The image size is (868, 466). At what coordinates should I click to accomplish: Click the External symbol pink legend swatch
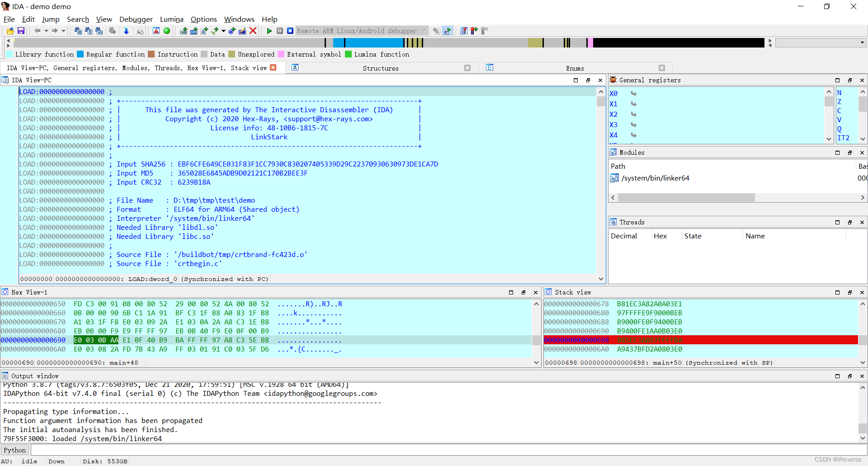(281, 54)
